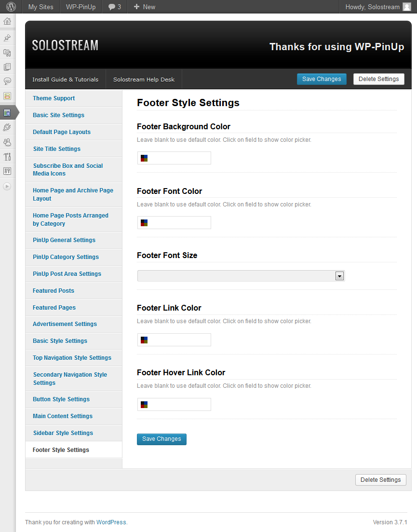Click bottom Save Changes button

point(161,439)
